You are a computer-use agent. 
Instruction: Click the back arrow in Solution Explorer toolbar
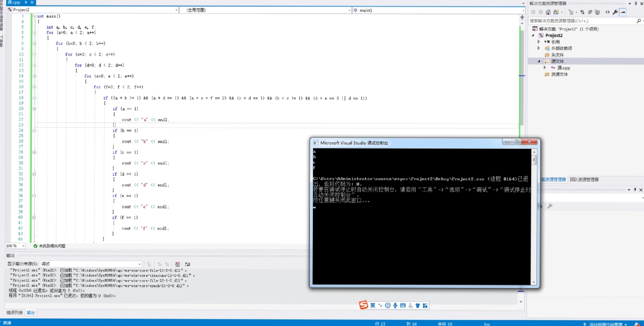[x=533, y=12]
